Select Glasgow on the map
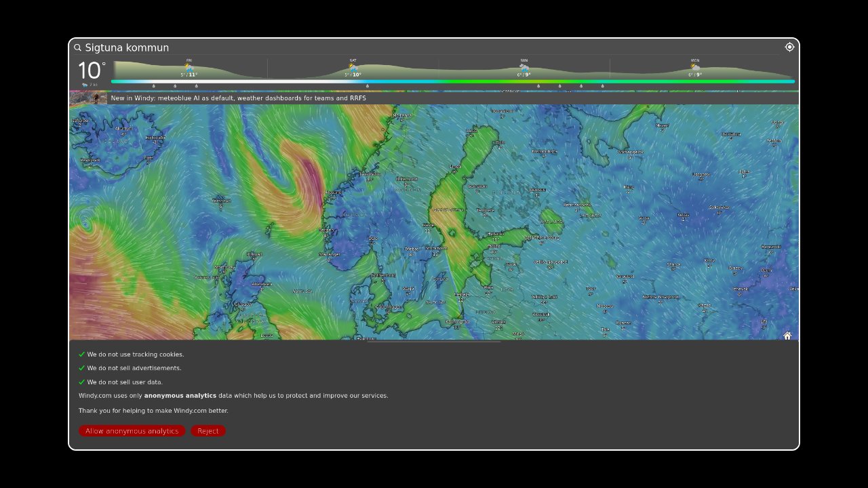This screenshot has width=868, height=488. [242, 304]
